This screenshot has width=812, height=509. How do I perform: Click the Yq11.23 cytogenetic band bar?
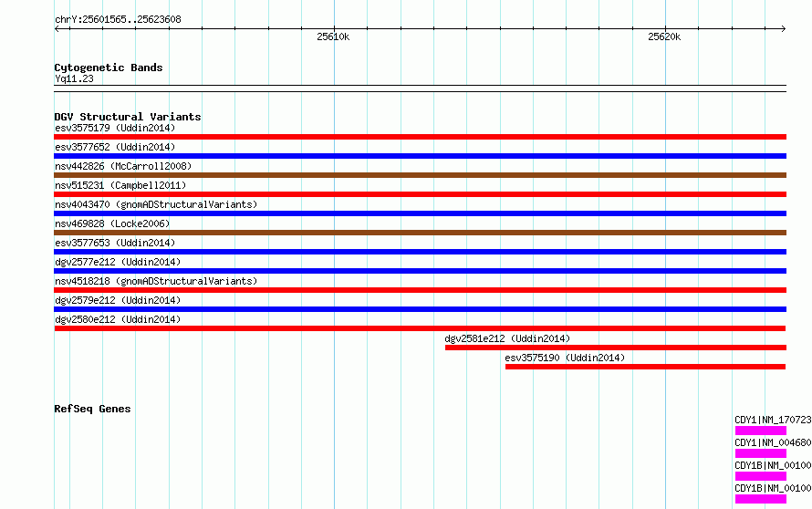pos(420,88)
